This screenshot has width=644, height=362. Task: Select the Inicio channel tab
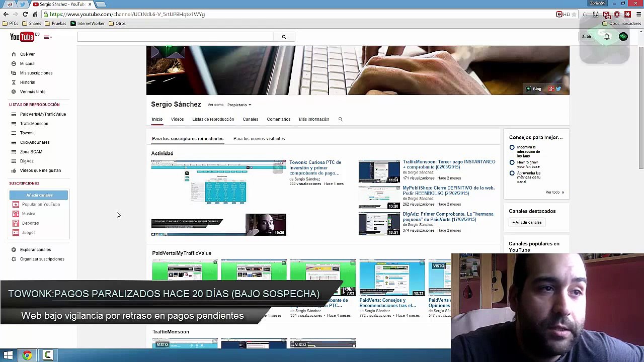tap(157, 119)
